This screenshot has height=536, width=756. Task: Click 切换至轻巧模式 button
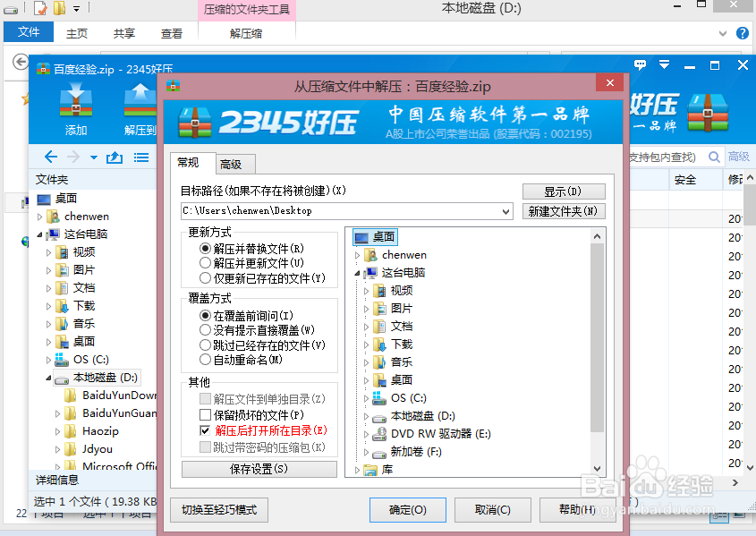[x=219, y=509]
